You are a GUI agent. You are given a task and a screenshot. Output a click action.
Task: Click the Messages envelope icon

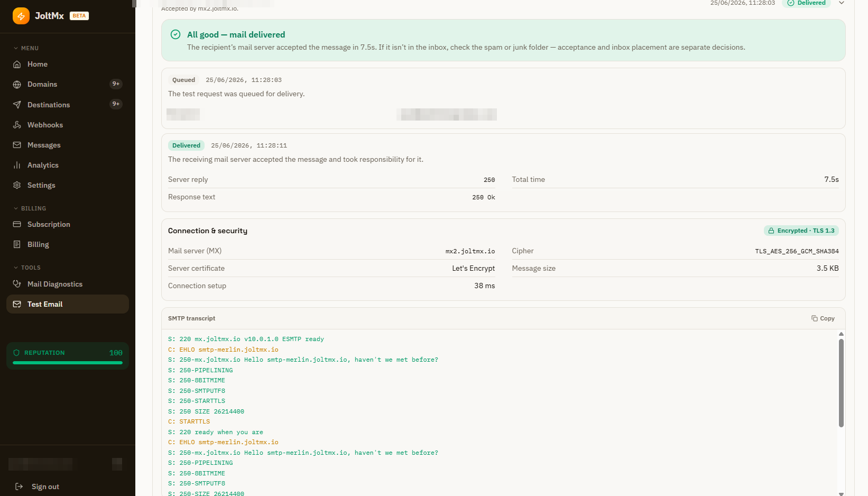[17, 145]
